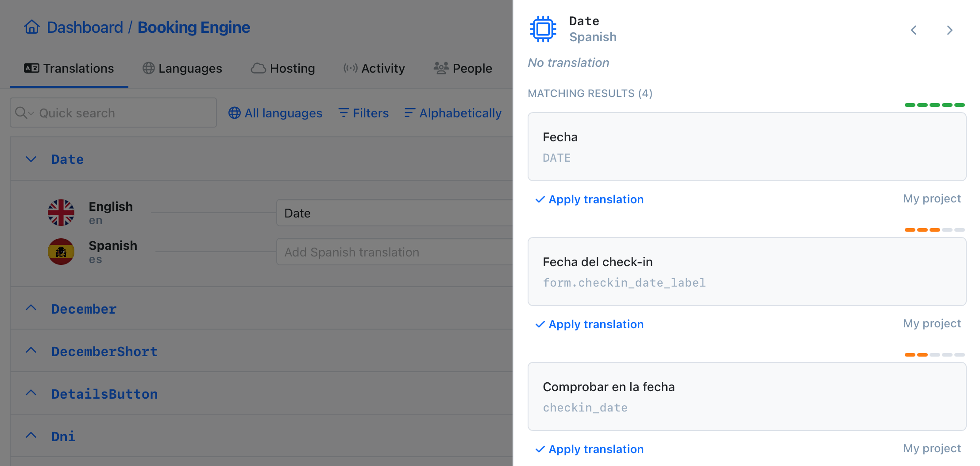Click the English translation field with Date
Image resolution: width=980 pixels, height=466 pixels.
[x=394, y=213]
